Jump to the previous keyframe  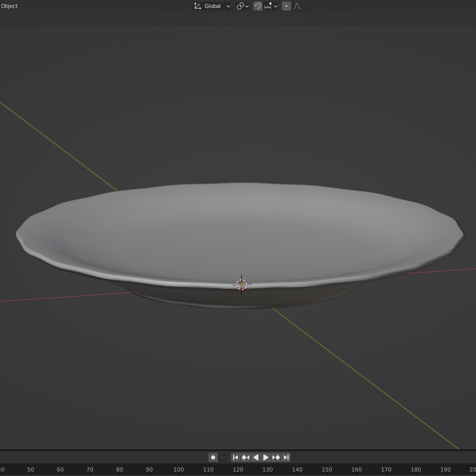245,457
